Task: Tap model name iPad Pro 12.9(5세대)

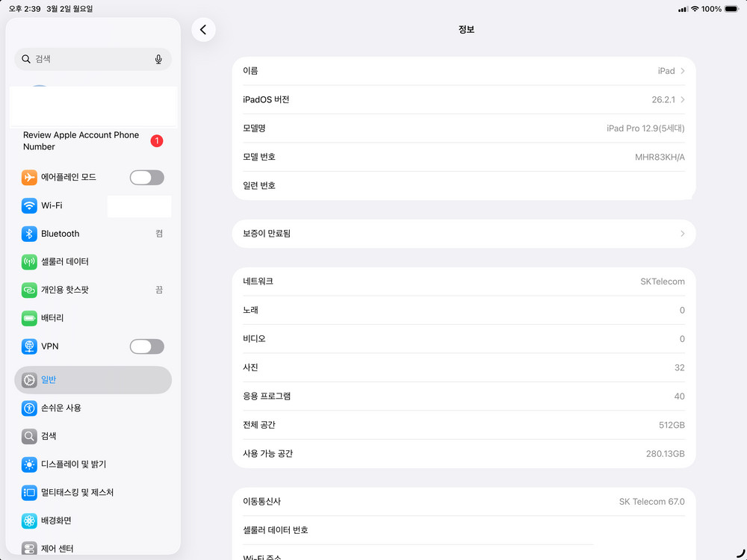Action: click(x=645, y=128)
